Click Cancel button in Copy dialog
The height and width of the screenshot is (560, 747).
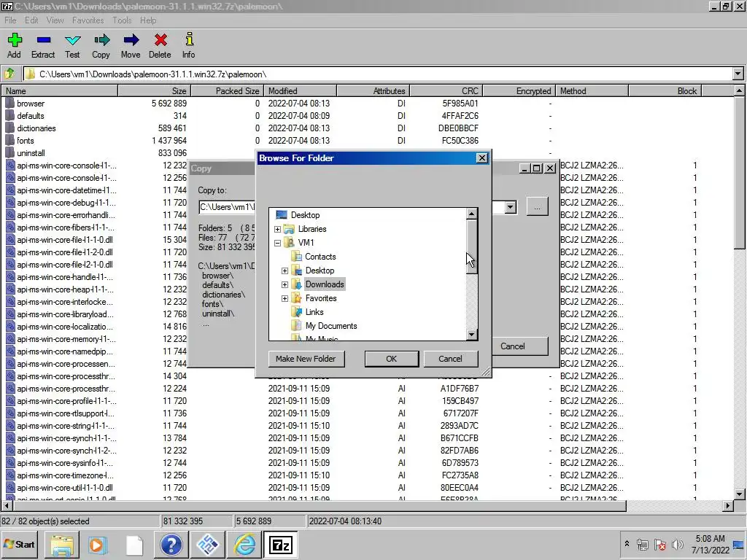[x=513, y=346]
